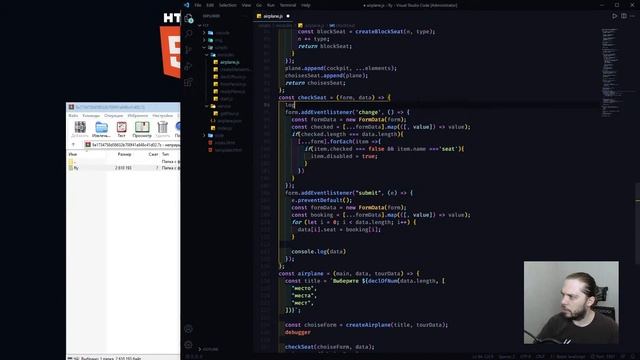This screenshot has height=360, width=640.
Task: Open the Go menu in VS Code
Action: [x=259, y=5]
